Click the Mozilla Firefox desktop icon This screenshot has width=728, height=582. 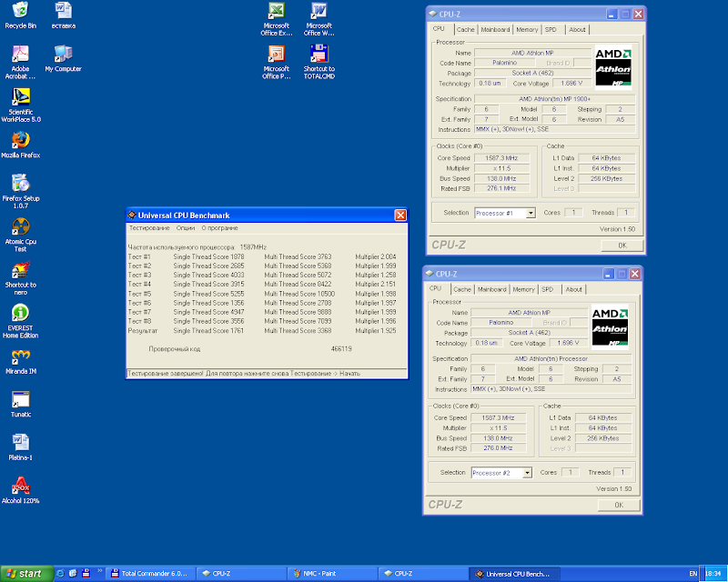point(21,145)
